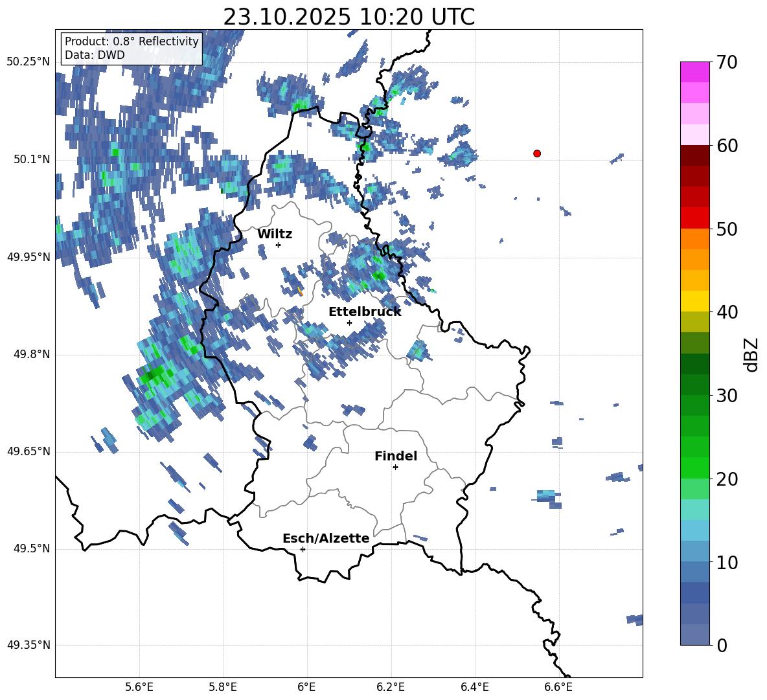Click the Wiltz city label
Image resolution: width=767 pixels, height=700 pixels.
[x=275, y=234]
